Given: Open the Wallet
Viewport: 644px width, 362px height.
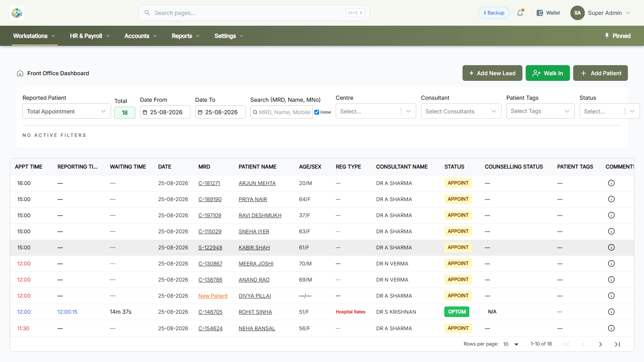Looking at the screenshot, I should click(x=548, y=13).
